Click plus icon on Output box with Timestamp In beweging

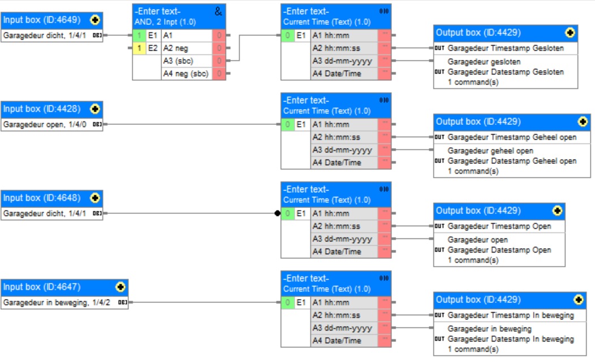tap(578, 300)
